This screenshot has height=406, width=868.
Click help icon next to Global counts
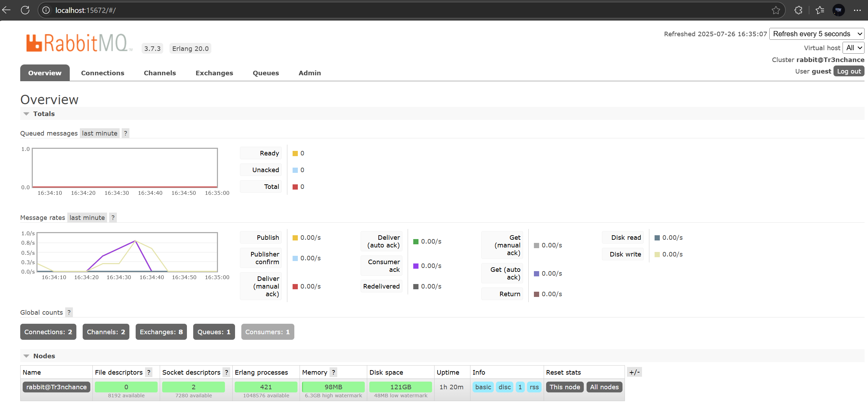click(69, 312)
